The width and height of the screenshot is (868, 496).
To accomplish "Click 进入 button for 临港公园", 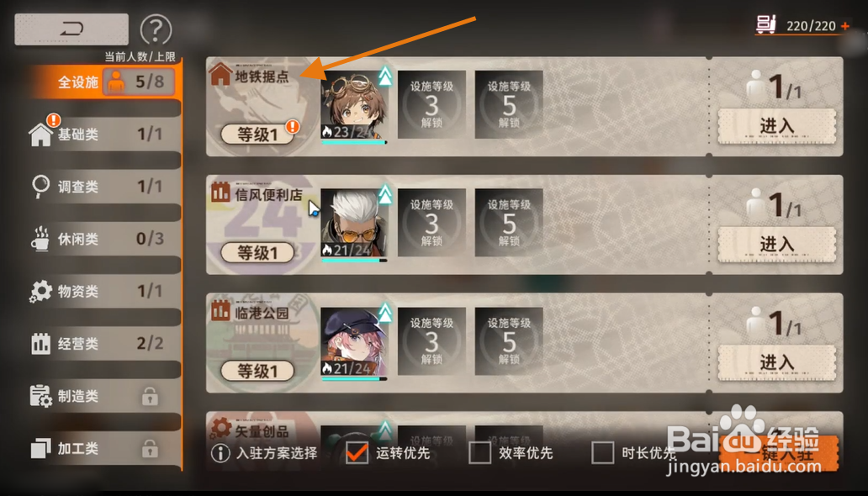I will coord(776,362).
